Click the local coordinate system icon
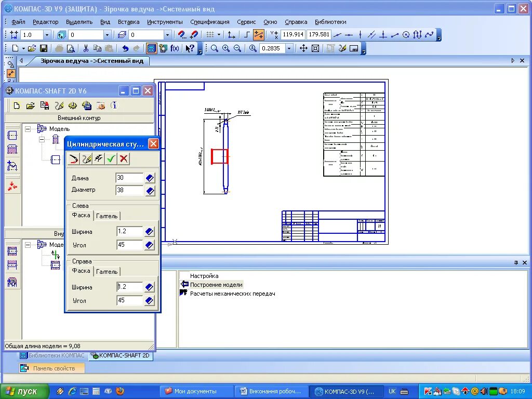This screenshot has height=399, width=532. coord(231,35)
